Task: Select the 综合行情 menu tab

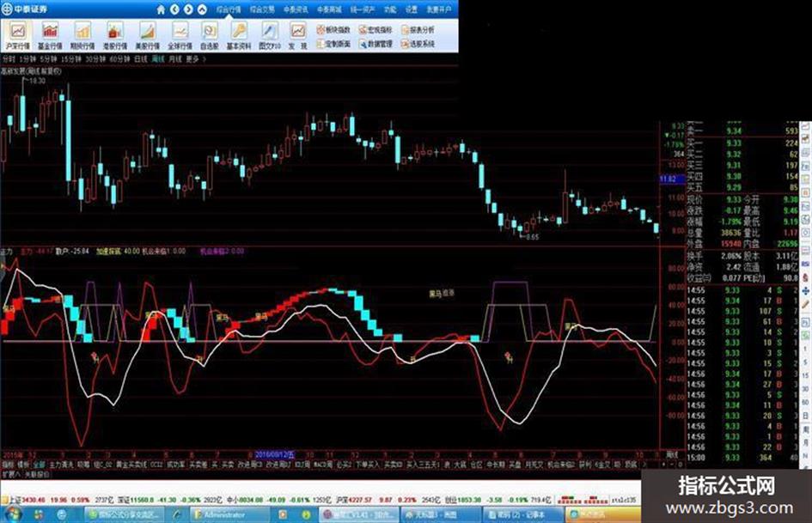Action: click(x=229, y=9)
